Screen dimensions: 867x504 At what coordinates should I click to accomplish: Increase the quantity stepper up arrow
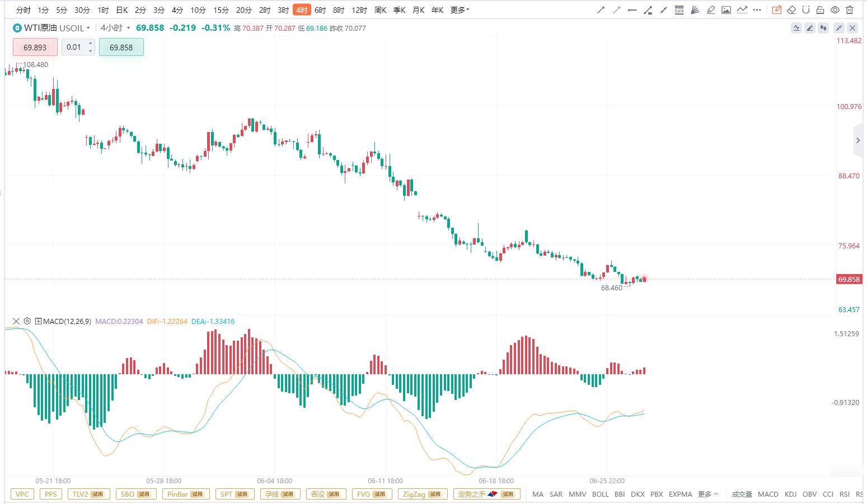[x=91, y=43]
